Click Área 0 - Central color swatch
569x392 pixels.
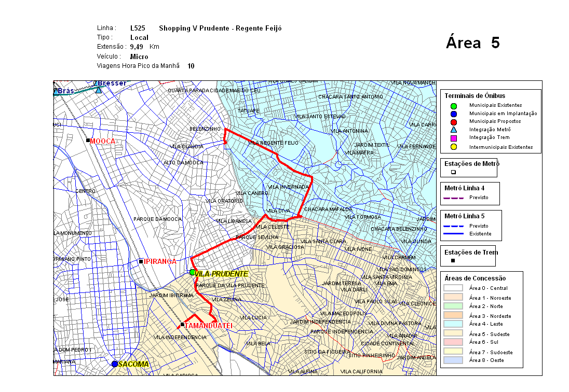coord(453,288)
